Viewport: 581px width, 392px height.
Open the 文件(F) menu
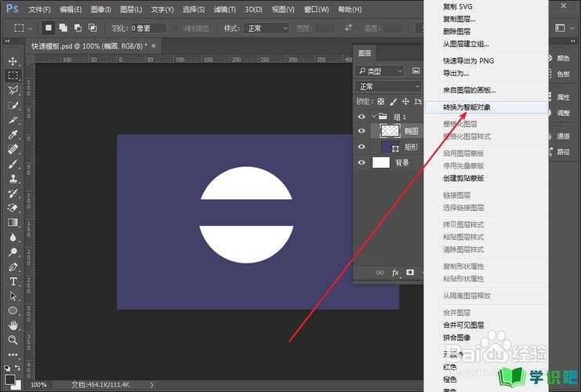click(x=39, y=9)
